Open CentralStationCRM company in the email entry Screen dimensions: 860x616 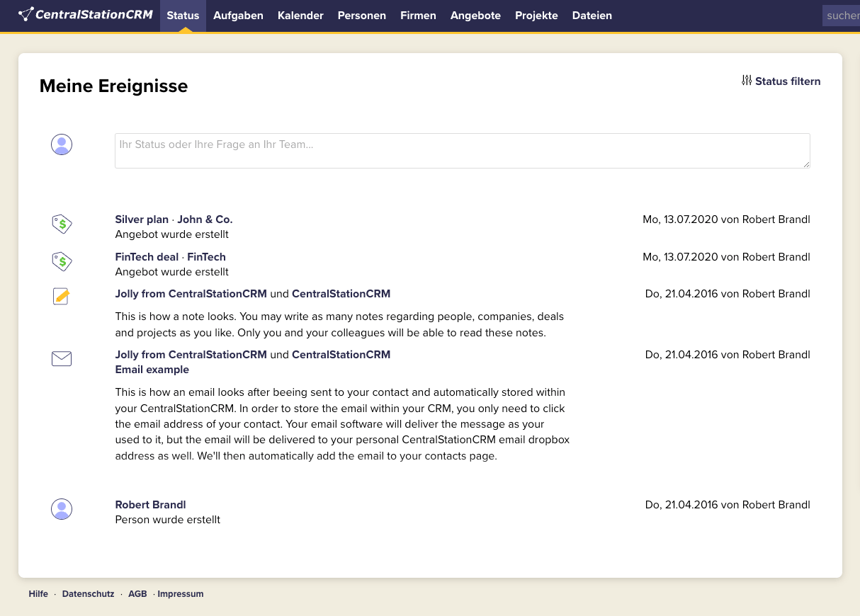click(x=341, y=355)
